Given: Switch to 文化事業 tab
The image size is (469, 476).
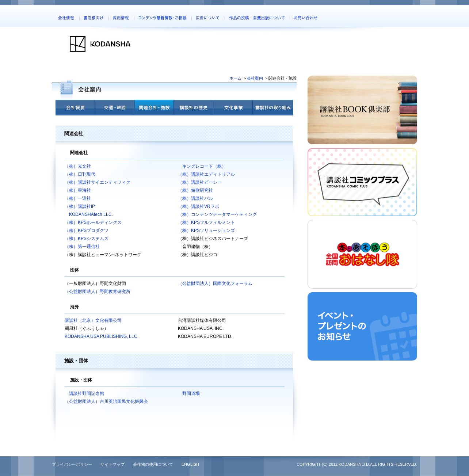Looking at the screenshot, I should (233, 107).
